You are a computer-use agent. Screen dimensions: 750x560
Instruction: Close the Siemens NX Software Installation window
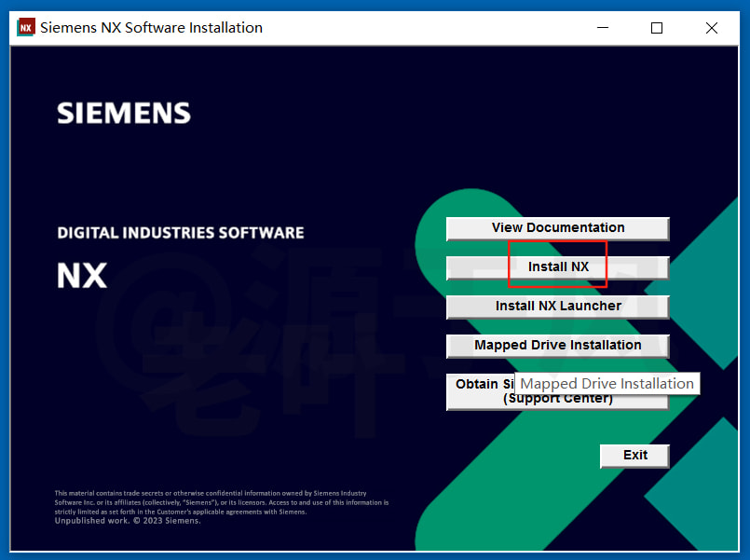tap(711, 28)
